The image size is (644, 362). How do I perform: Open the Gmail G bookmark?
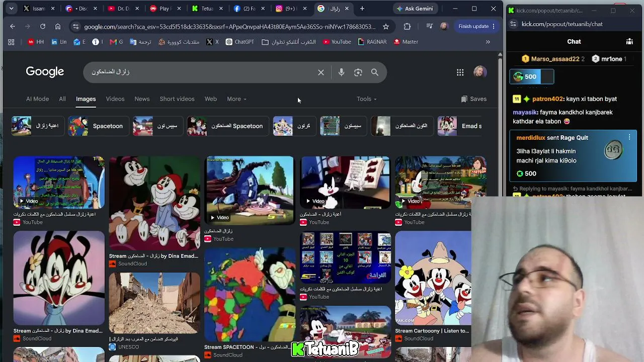point(116,42)
